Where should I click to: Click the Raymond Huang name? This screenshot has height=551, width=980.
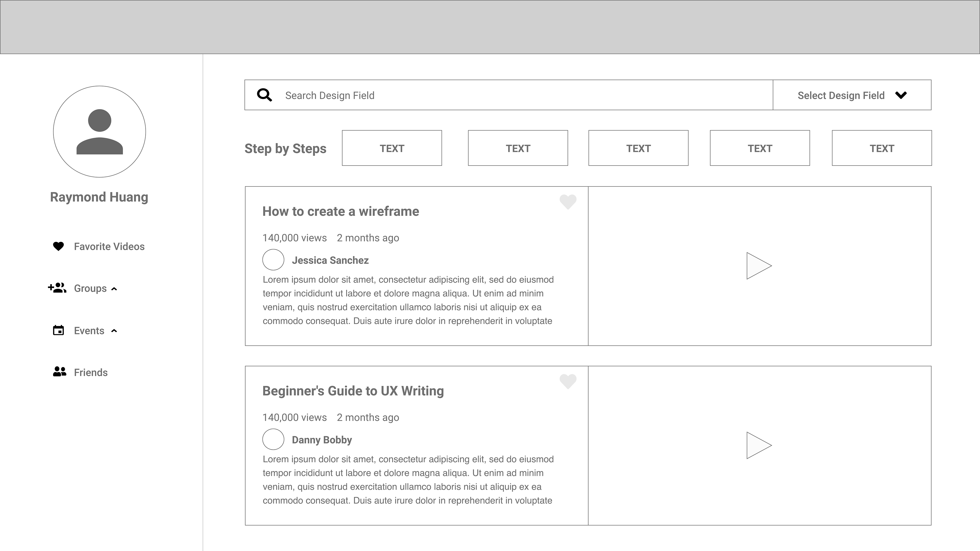pos(99,197)
